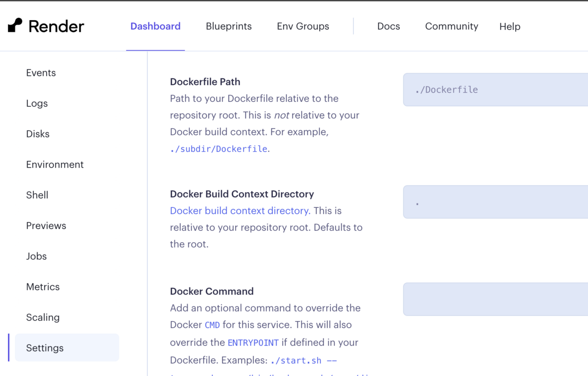Viewport: 588px width, 376px height.
Task: Select the Settings sidebar item
Action: [x=45, y=348]
